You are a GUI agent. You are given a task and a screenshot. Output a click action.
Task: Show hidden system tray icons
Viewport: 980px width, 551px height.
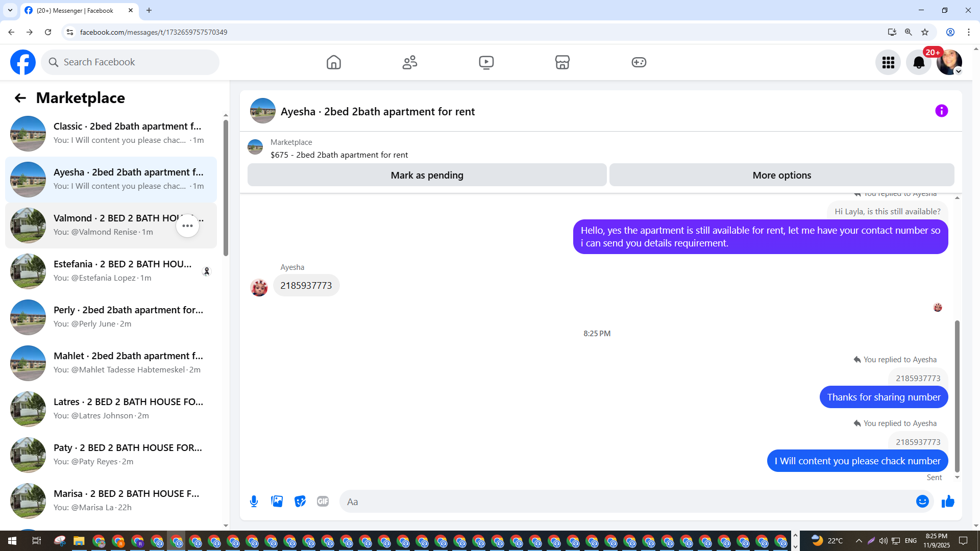tap(859, 541)
